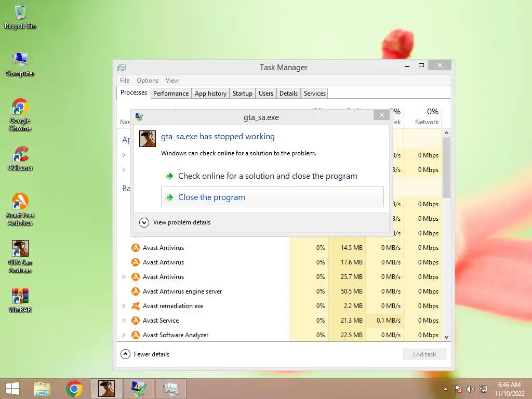Click the Avast Service icon
This screenshot has height=399, width=532.
point(136,321)
